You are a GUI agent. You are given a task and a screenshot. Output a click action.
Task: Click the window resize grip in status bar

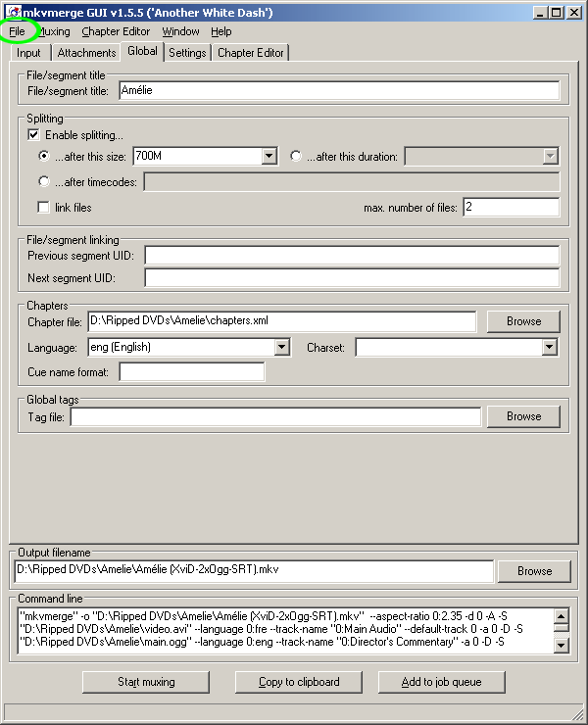(577, 714)
